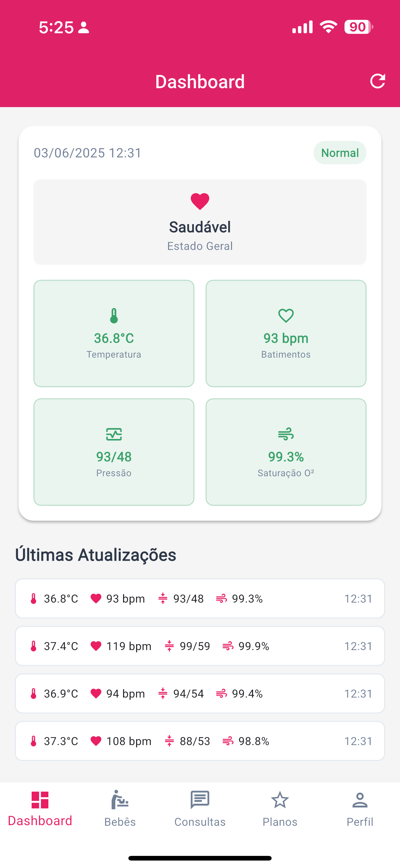Open the update entry with 98.8% saturation
This screenshot has width=400, height=868.
tap(200, 741)
